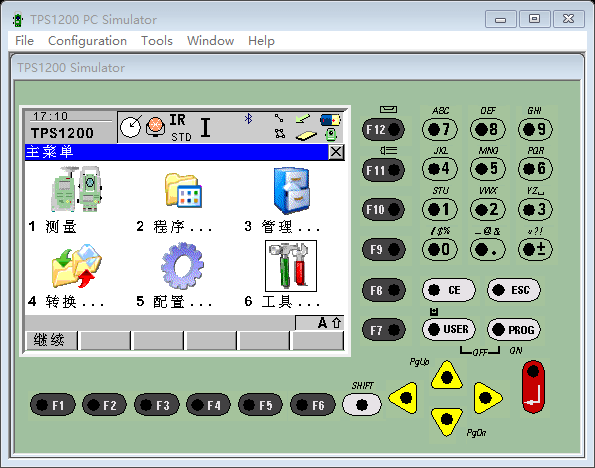Click the memory card status icon

[x=306, y=135]
